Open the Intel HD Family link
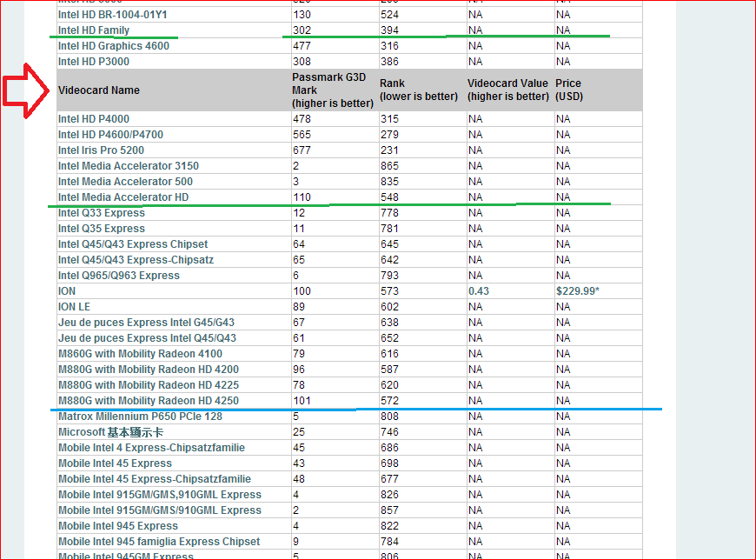 (x=94, y=30)
